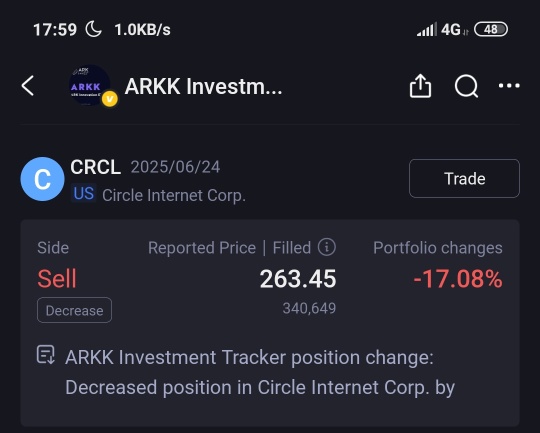
Task: Tap the -17.08% portfolio change value
Action: click(x=458, y=279)
